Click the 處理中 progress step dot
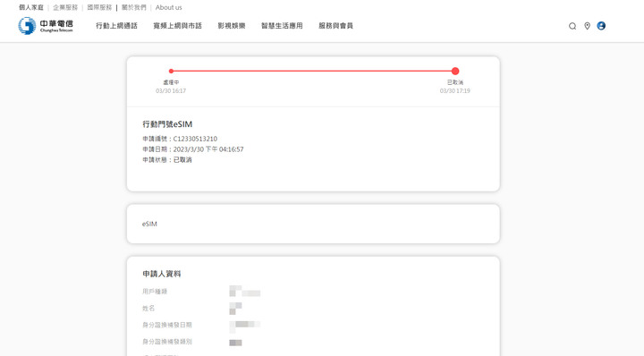Screen dimensions: 644x356 pos(171,71)
